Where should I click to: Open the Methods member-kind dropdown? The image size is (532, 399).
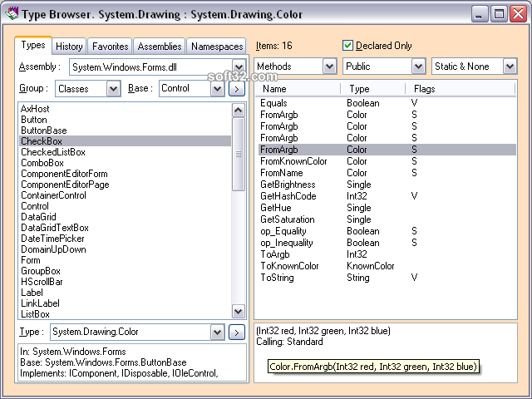pyautogui.click(x=329, y=66)
